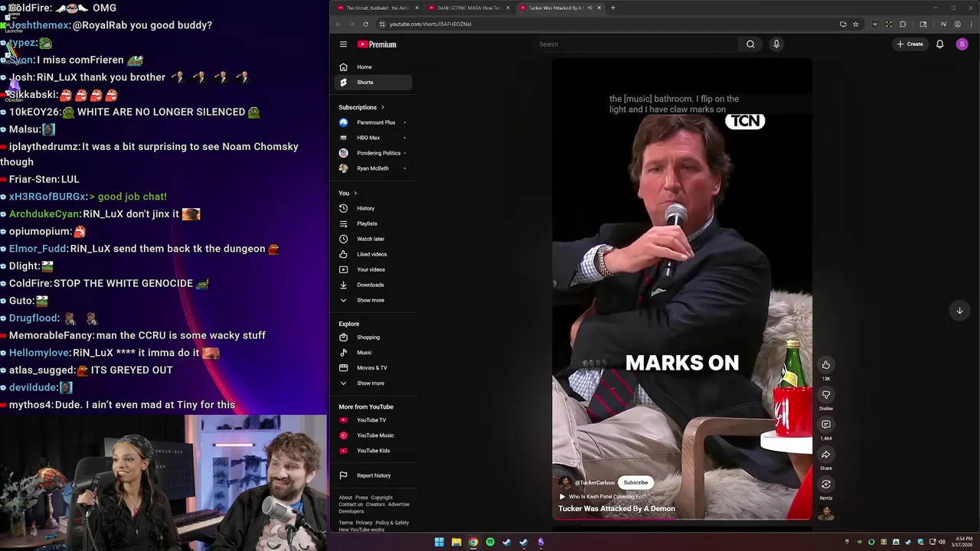This screenshot has width=980, height=551.
Task: Click Privacy footer link
Action: pos(364,523)
